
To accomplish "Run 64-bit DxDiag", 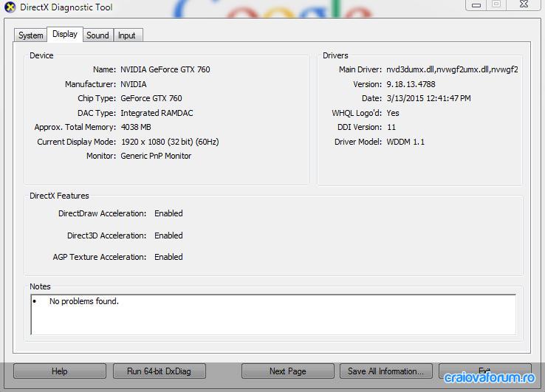I will click(160, 371).
